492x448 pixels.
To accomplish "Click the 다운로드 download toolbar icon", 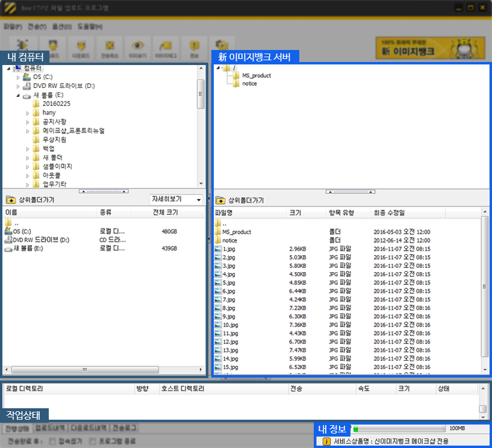I will pos(81,46).
